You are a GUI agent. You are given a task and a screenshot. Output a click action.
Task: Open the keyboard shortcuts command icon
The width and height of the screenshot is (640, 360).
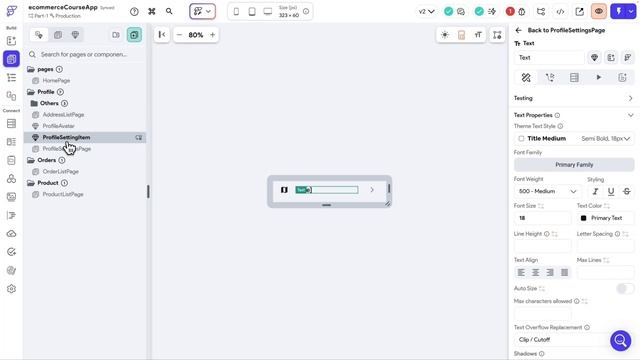[152, 11]
